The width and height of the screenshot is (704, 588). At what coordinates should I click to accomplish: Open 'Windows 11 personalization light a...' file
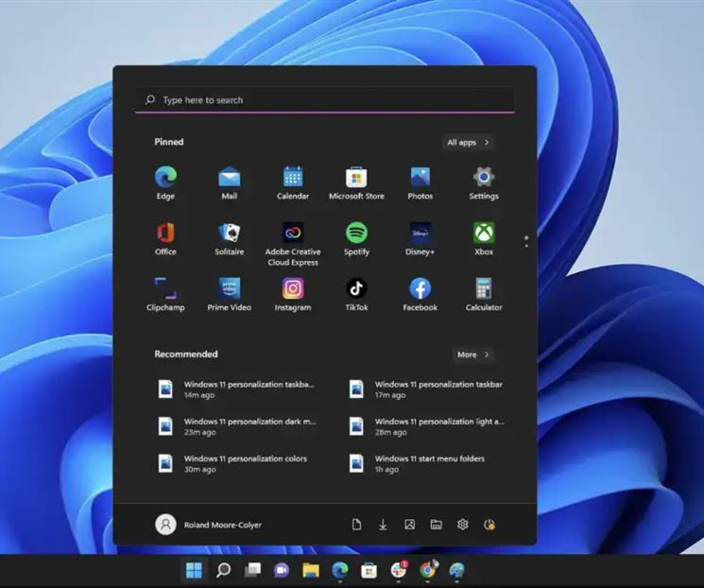426,426
